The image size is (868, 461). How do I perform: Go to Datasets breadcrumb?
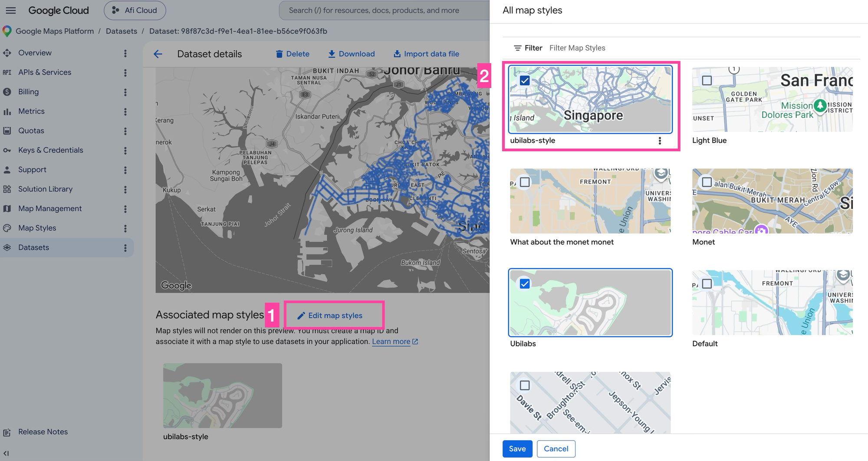point(122,31)
